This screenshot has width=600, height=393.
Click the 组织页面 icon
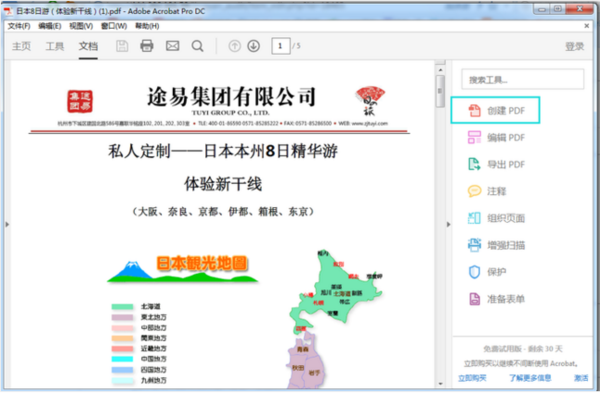(x=474, y=218)
